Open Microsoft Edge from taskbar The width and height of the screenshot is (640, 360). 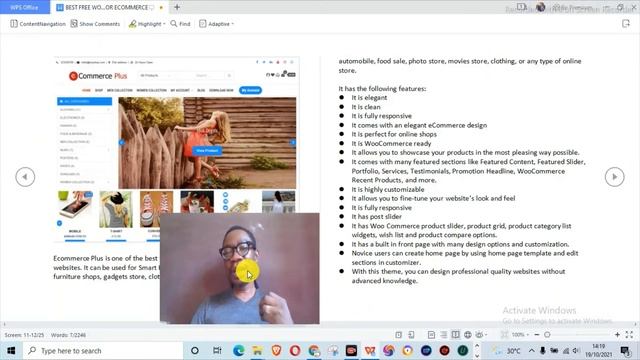(239, 351)
